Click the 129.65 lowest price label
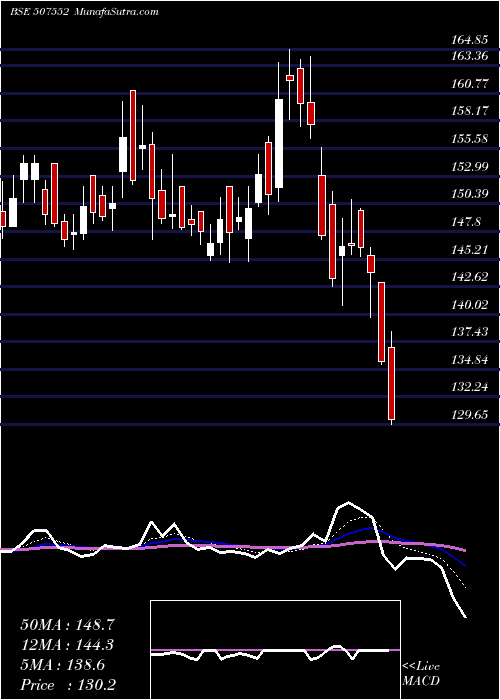 [470, 415]
